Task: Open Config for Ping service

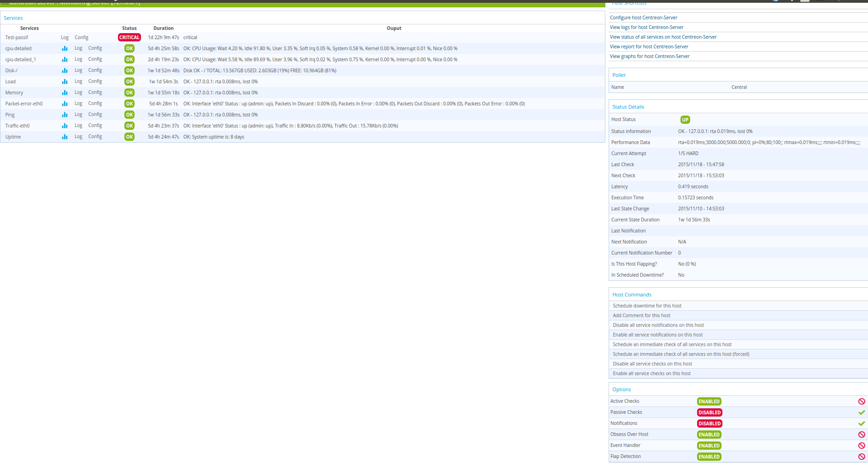Action: [x=95, y=115]
